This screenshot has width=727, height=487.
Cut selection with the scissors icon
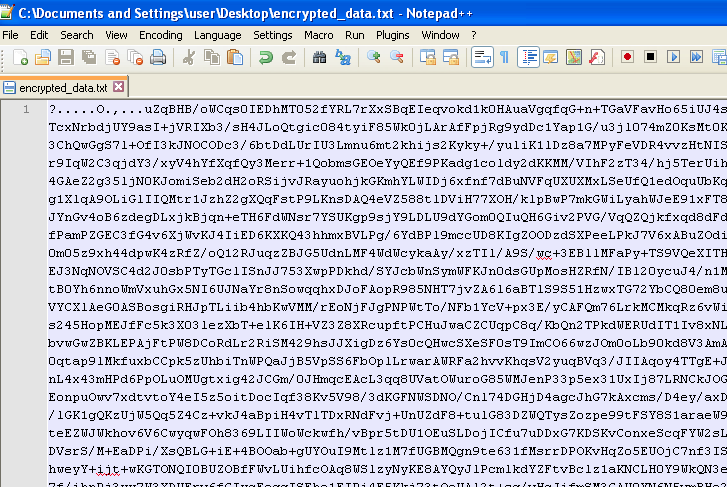click(x=189, y=58)
